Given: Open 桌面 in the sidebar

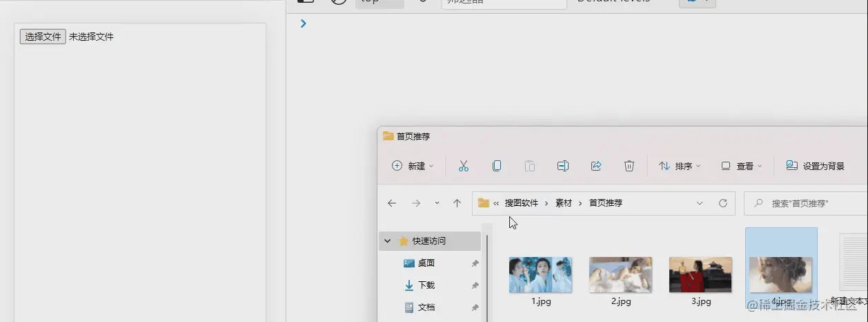Looking at the screenshot, I should [426, 263].
